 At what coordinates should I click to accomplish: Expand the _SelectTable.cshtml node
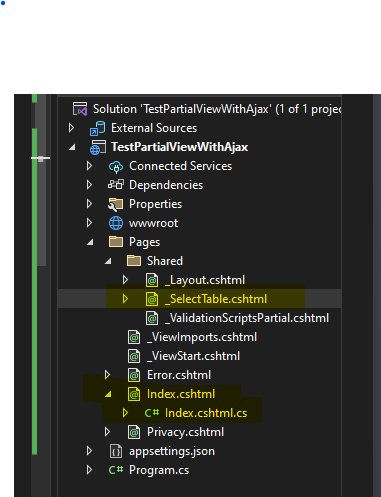click(x=125, y=299)
